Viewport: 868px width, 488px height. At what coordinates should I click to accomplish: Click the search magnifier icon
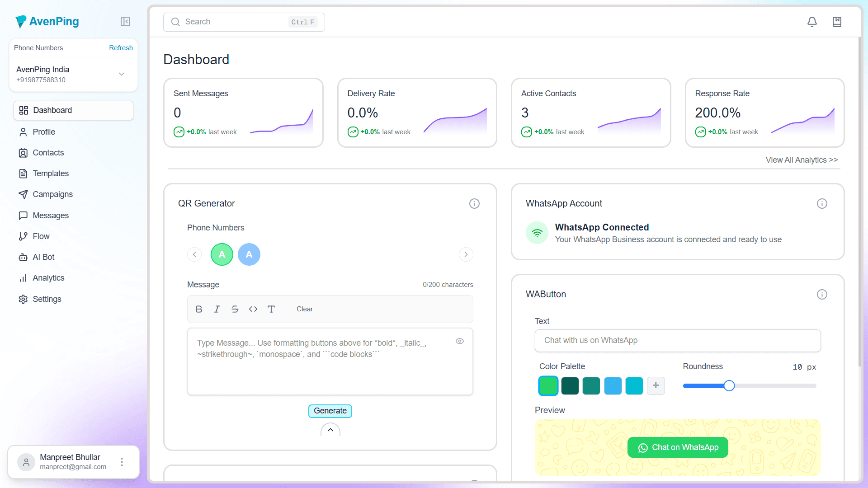175,22
